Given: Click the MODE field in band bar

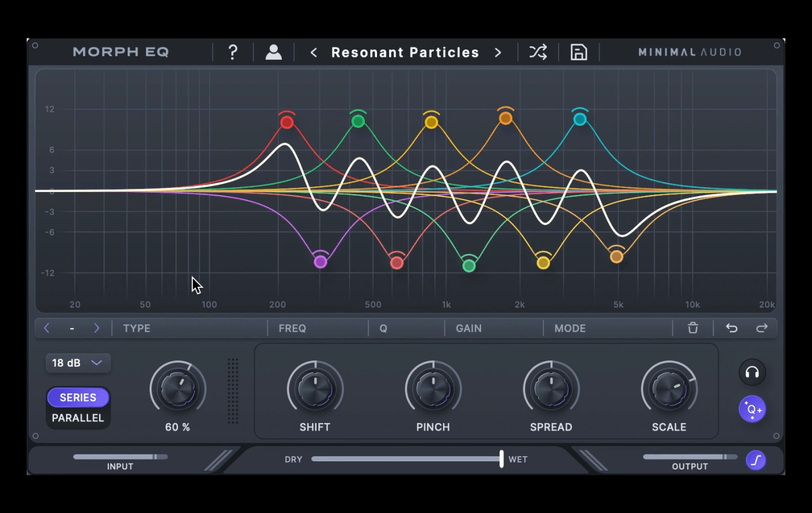Looking at the screenshot, I should coord(608,328).
